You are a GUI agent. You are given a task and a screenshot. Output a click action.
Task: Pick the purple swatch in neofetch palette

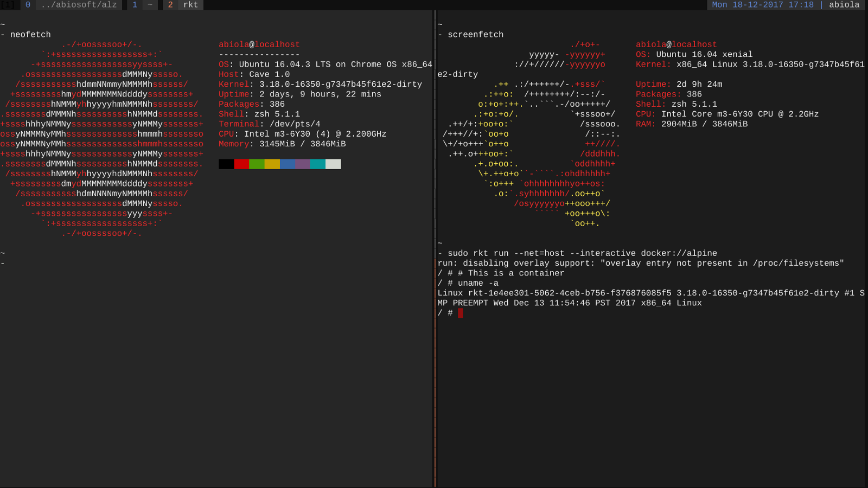point(303,164)
